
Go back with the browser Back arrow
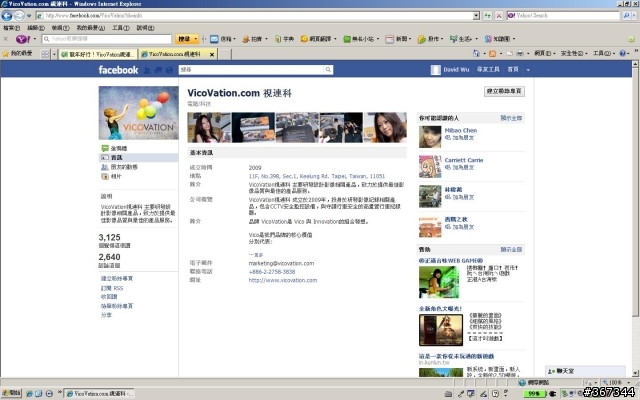coord(7,16)
